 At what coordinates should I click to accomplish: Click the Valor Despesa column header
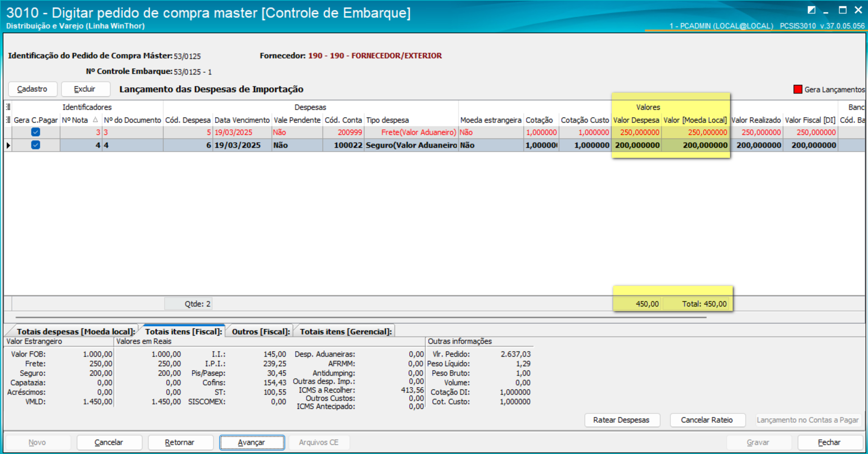click(636, 120)
